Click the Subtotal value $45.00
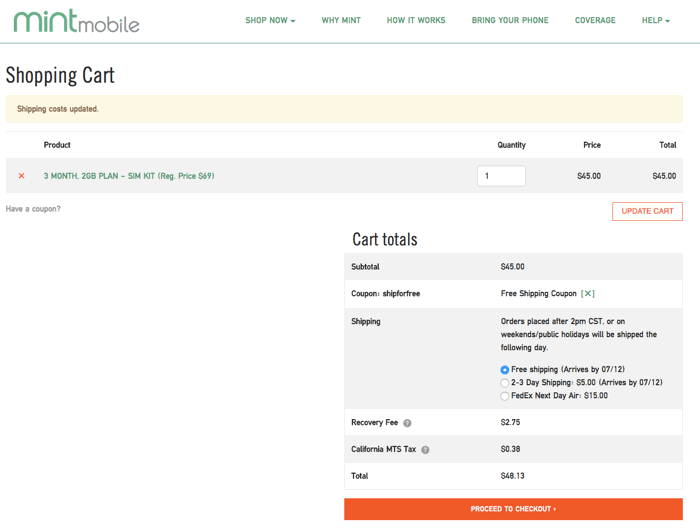 512,266
